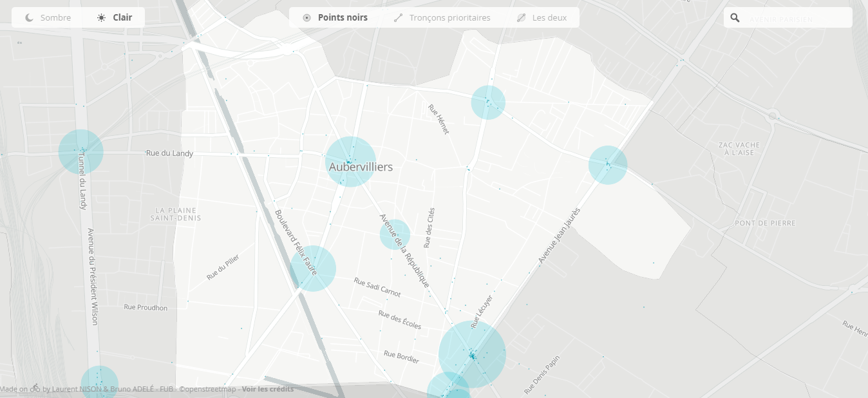This screenshot has width=868, height=398.
Task: Open the openstreetmap attribution link
Action: (208, 389)
